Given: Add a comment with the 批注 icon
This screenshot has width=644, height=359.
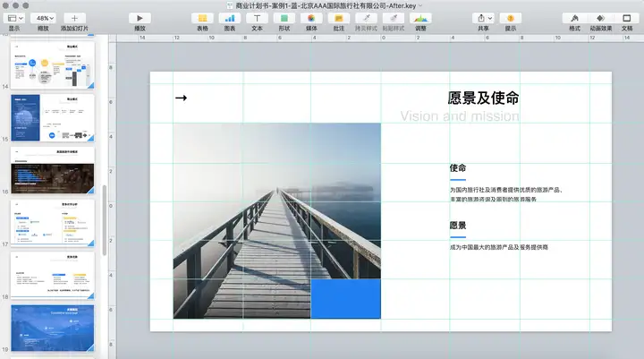Looking at the screenshot, I should [x=338, y=18].
